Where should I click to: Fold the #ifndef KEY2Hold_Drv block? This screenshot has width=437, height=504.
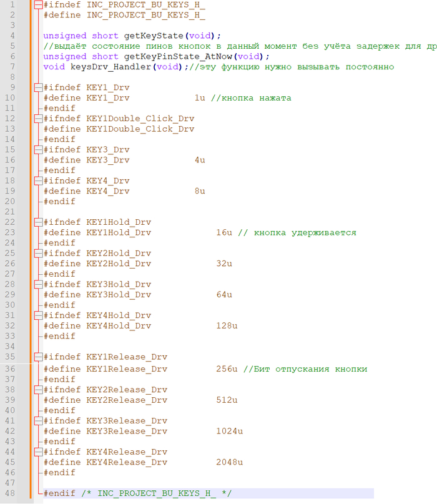(x=39, y=254)
